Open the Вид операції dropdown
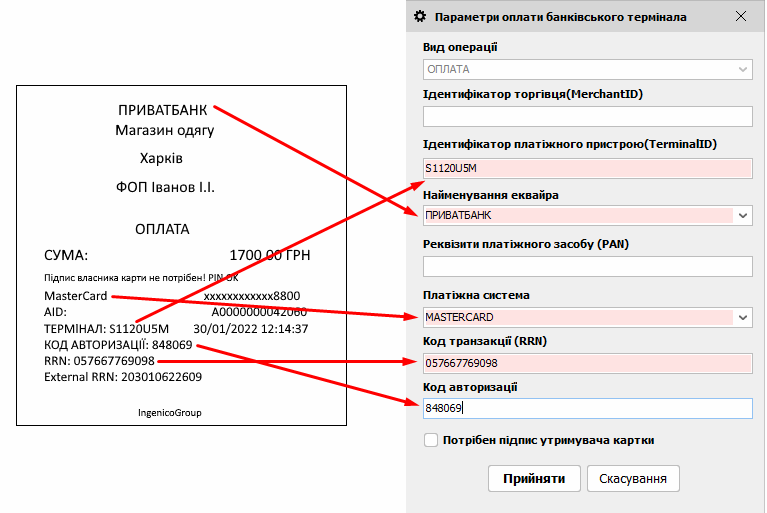 click(587, 69)
